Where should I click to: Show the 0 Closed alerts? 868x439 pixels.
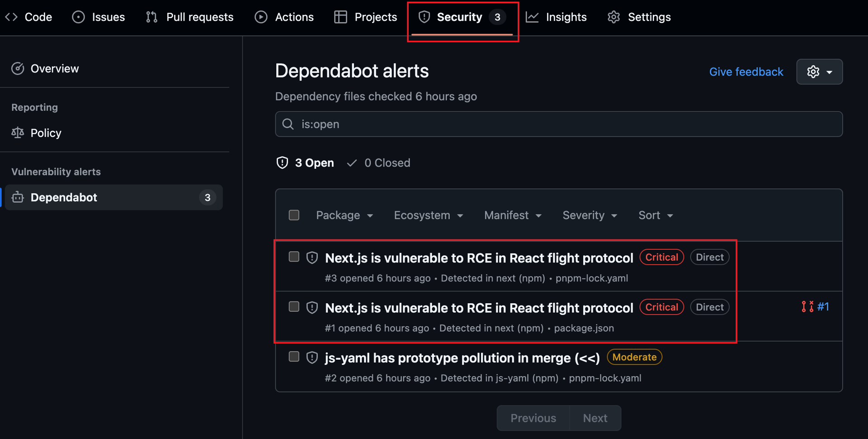[379, 163]
